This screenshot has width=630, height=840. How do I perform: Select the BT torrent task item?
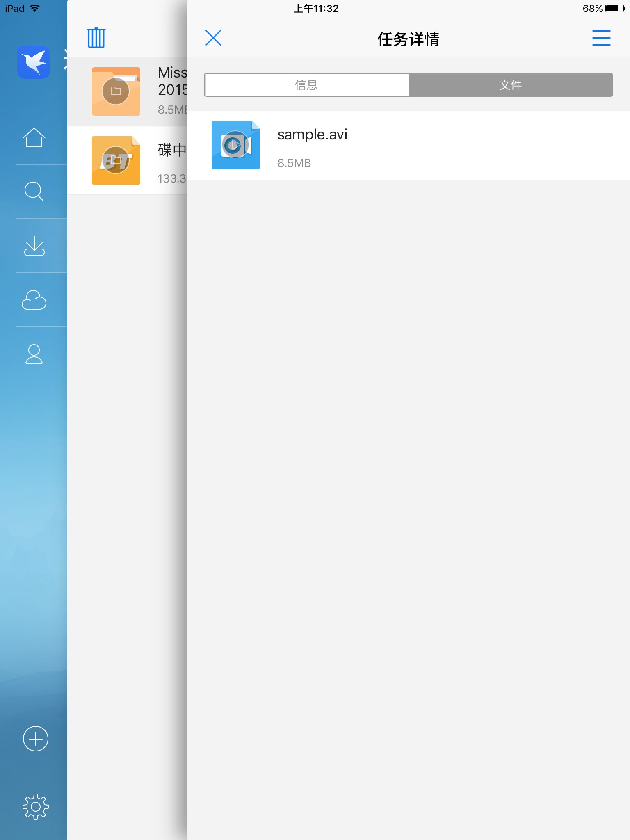pos(127,160)
